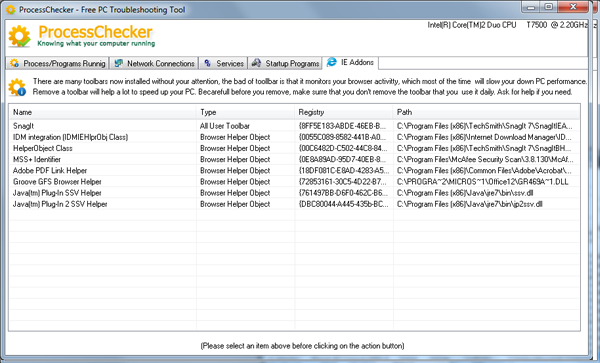600x363 pixels.
Task: Open the Services tab
Action: click(223, 63)
